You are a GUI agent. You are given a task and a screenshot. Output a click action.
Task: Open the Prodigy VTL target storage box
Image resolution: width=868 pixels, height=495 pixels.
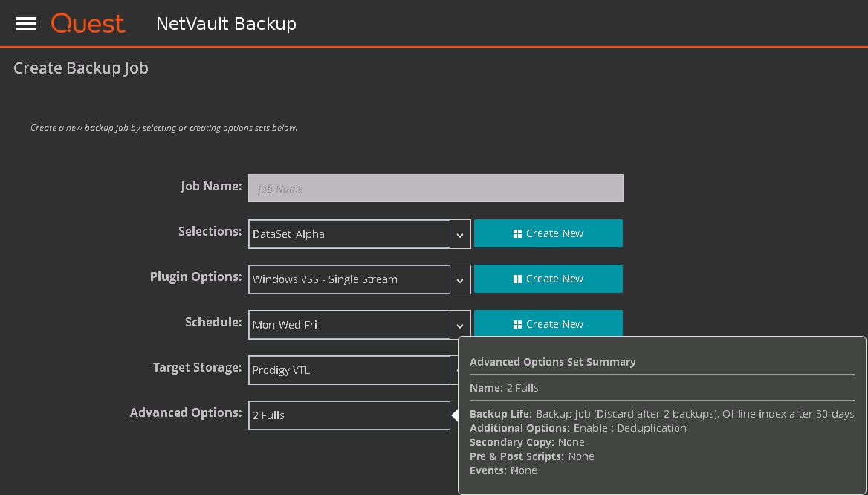(x=349, y=370)
